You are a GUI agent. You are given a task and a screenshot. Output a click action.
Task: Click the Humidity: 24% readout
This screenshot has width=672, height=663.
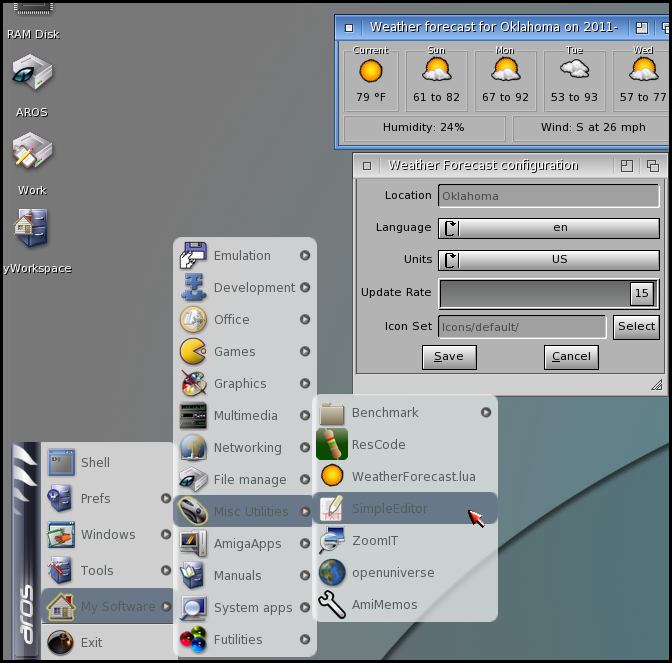coord(424,128)
